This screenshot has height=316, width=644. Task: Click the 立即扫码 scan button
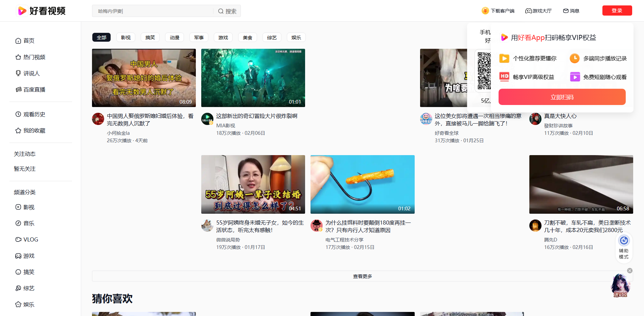[562, 97]
